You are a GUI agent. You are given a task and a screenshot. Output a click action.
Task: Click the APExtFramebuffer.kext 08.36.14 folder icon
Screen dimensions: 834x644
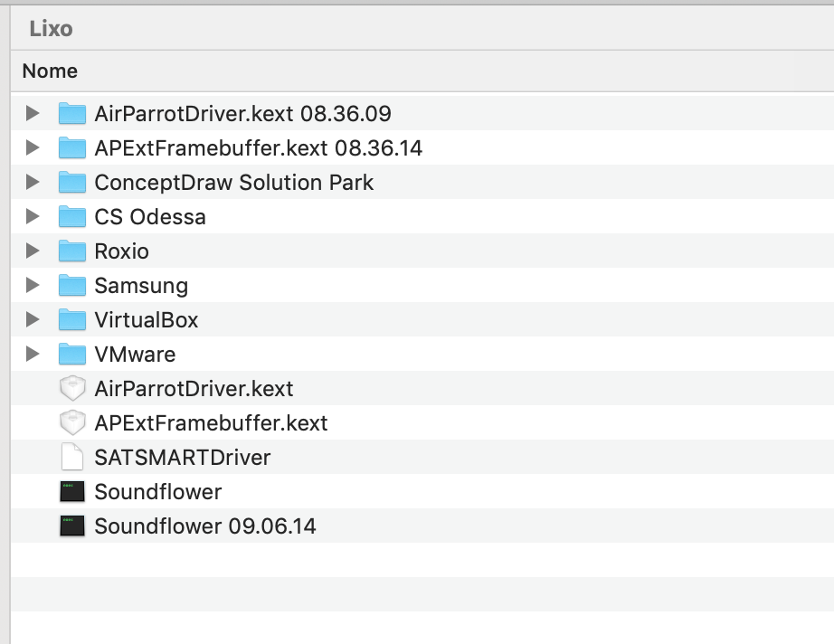click(72, 147)
